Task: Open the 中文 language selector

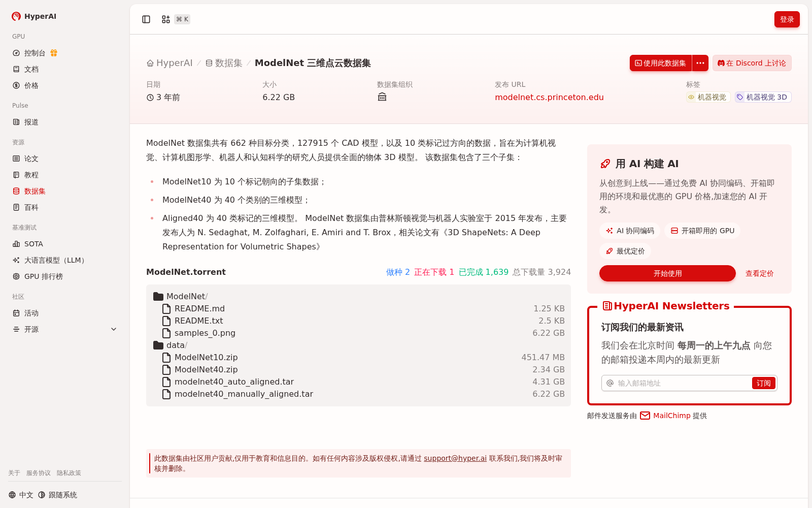Action: tap(21, 495)
